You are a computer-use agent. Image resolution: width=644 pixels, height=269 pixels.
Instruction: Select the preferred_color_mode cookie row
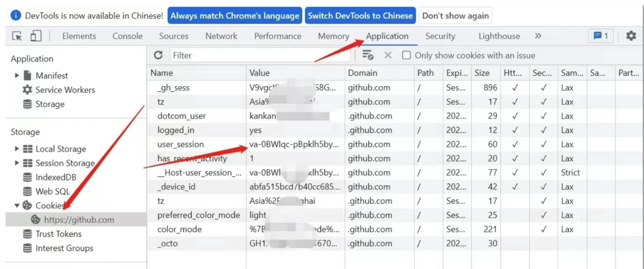395,215
